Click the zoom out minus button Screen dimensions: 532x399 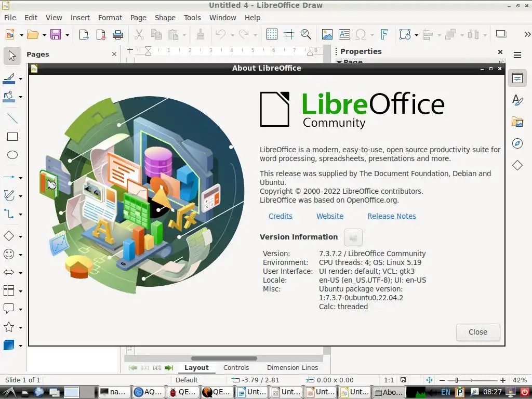442,380
